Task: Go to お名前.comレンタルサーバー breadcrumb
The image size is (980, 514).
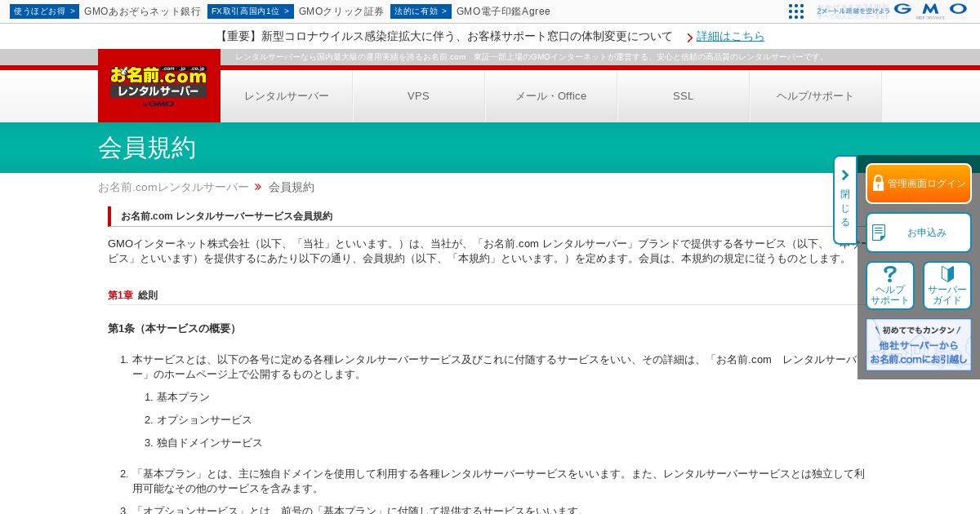Action: point(173,187)
